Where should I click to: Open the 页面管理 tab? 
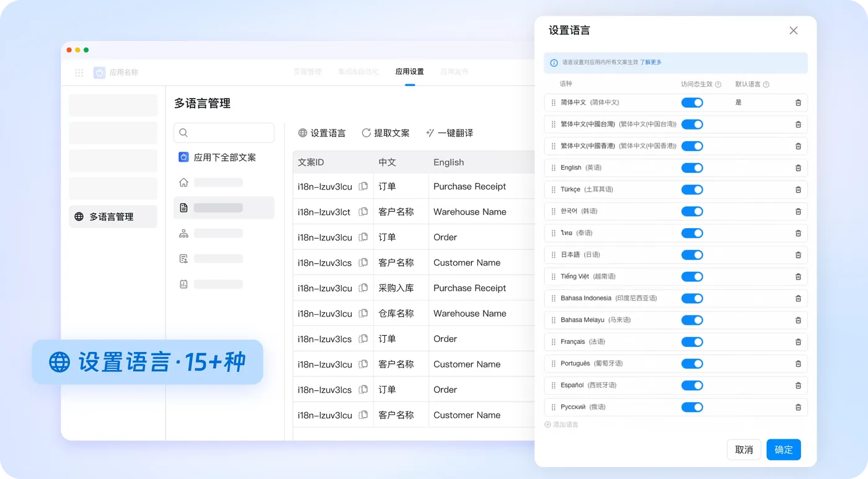(x=308, y=72)
